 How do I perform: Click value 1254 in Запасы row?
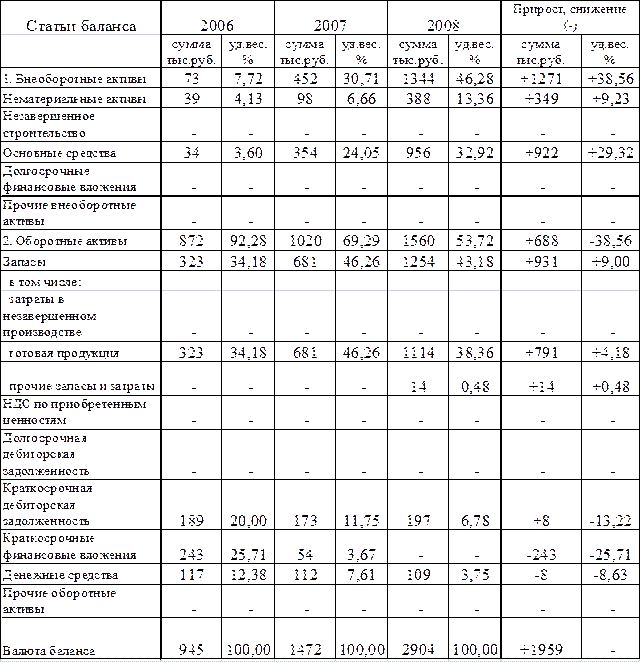[418, 261]
